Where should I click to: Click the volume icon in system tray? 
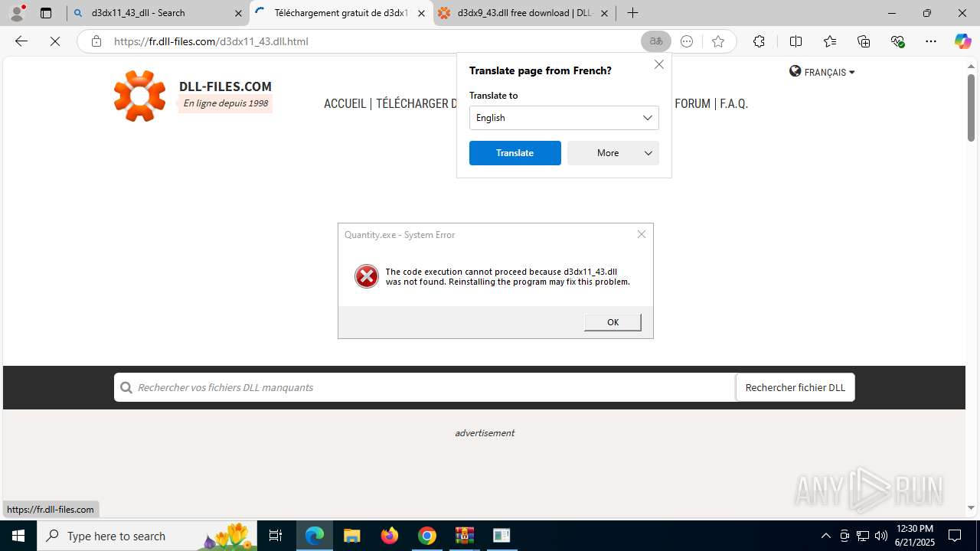[881, 536]
